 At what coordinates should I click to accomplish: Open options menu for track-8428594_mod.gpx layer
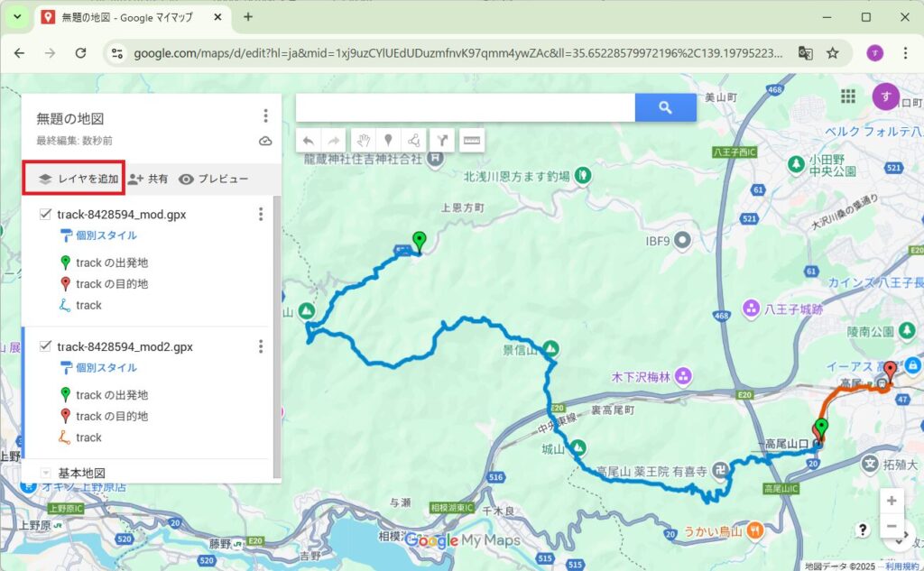pyautogui.click(x=261, y=215)
